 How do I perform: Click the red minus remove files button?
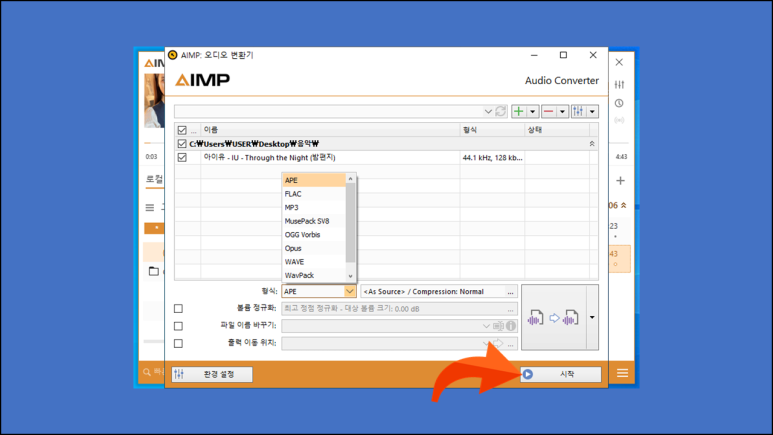[x=548, y=111]
